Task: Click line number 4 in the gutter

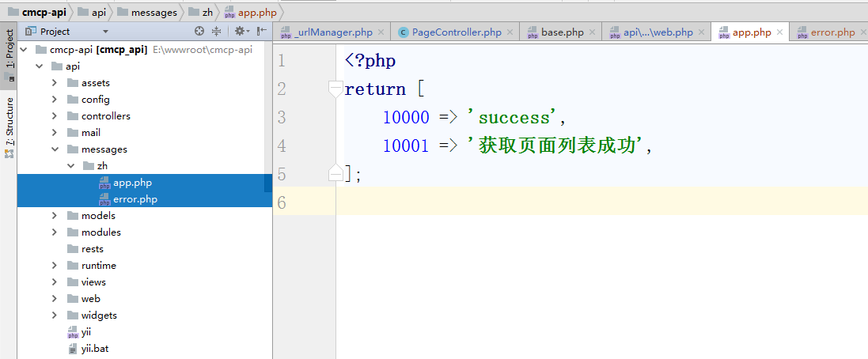Action: pos(282,145)
